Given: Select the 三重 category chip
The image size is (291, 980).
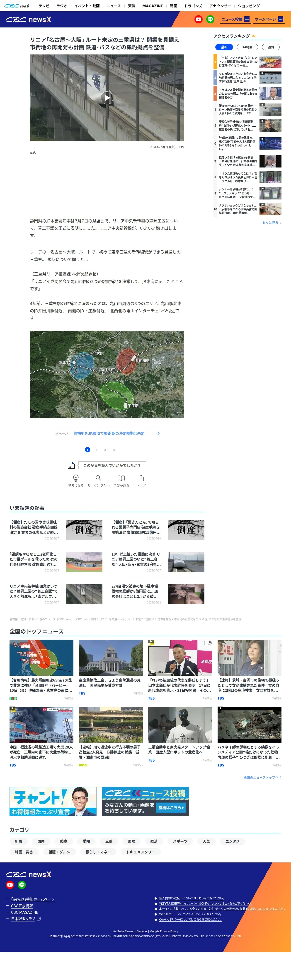Looking at the screenshot, I should pos(109,841).
